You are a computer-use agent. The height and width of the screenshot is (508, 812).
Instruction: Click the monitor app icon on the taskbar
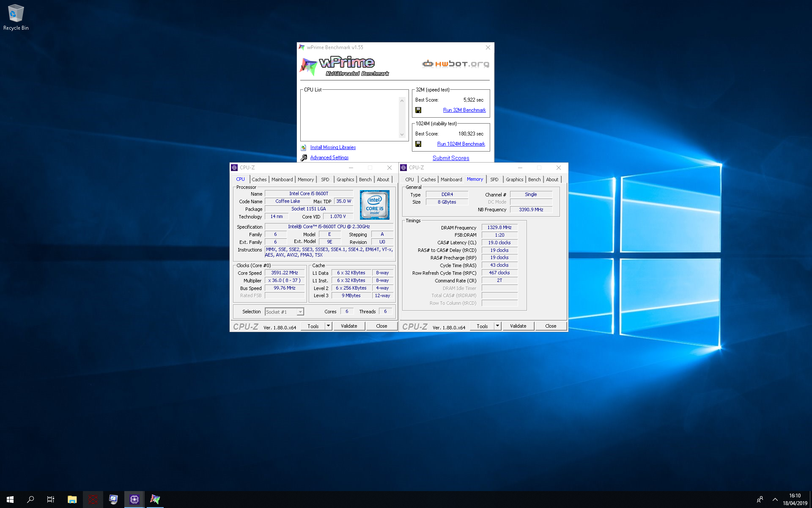pos(113,500)
